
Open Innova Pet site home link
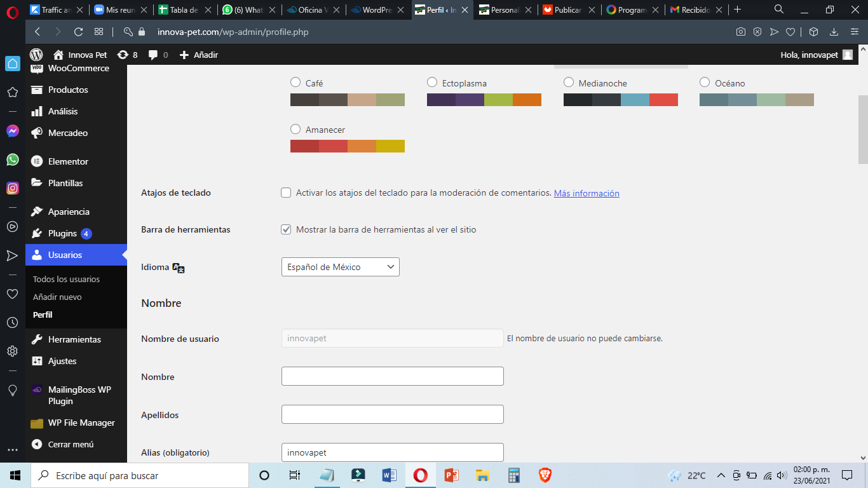(80, 55)
